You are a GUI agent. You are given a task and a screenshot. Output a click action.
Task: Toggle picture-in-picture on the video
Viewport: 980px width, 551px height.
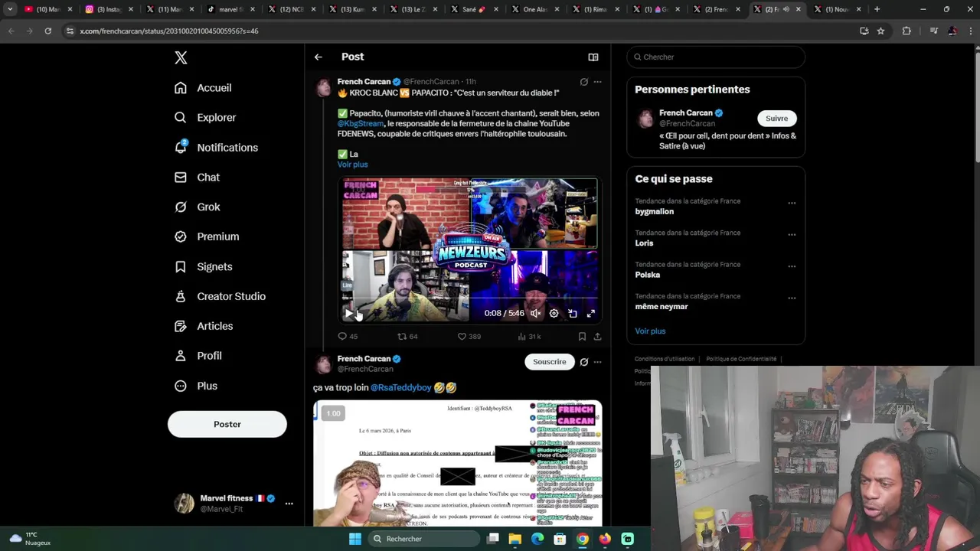(573, 314)
